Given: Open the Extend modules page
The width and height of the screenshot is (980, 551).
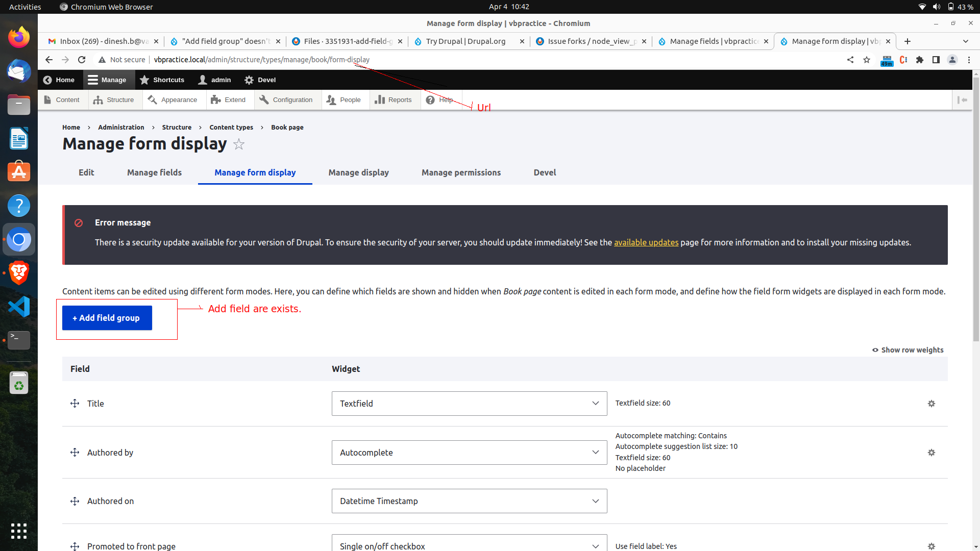Looking at the screenshot, I should tap(229, 99).
